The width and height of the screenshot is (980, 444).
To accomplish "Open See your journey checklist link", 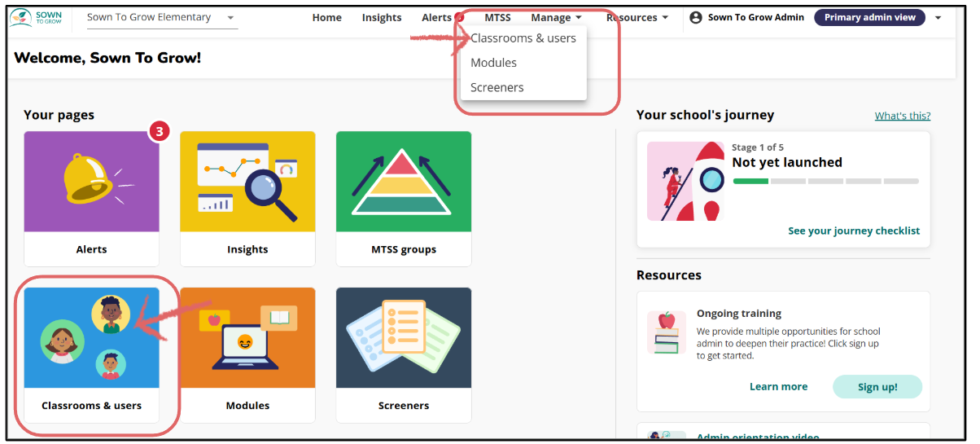I will [x=854, y=231].
